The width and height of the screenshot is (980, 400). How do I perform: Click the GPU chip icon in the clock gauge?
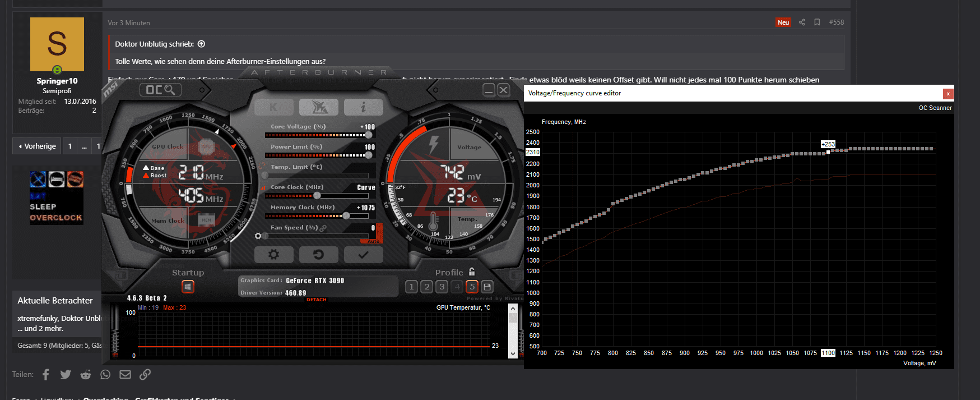pyautogui.click(x=206, y=147)
